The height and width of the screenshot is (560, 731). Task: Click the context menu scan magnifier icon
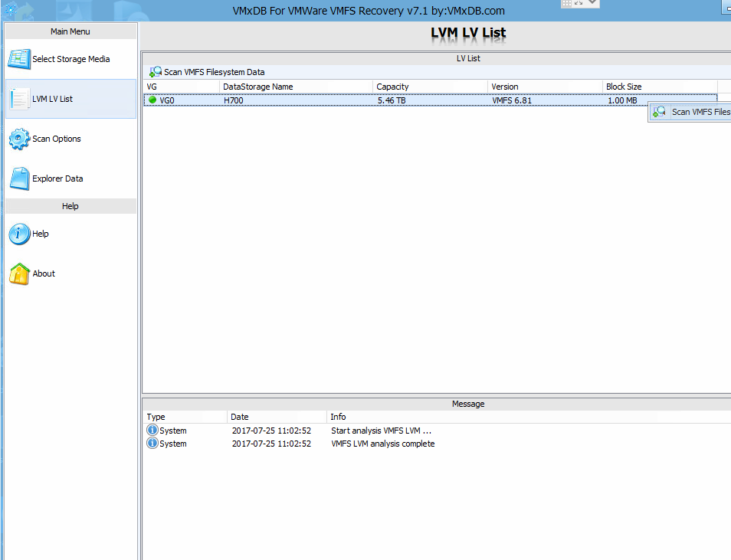pos(659,112)
